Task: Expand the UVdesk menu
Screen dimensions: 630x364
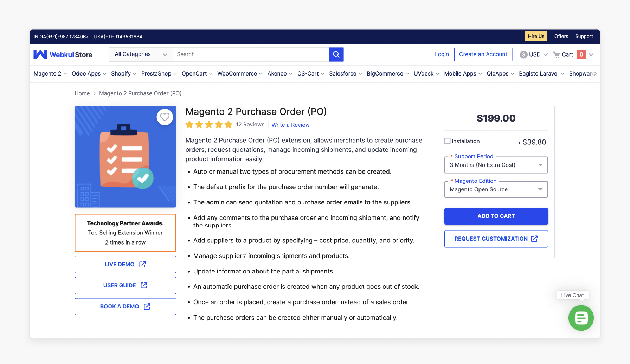Action: 427,73
